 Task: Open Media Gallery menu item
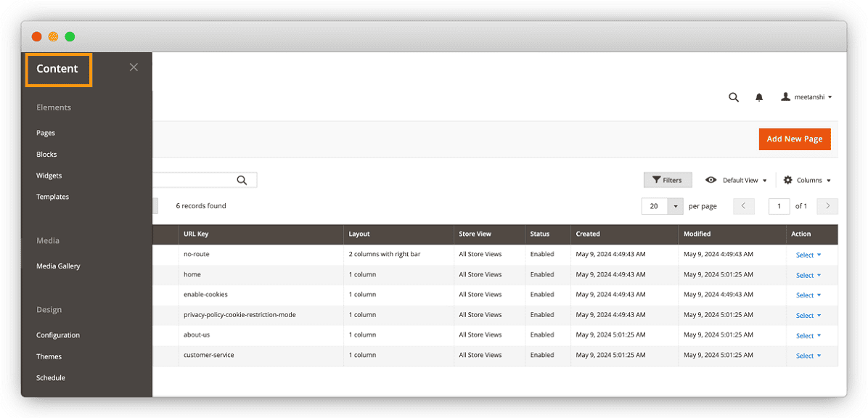point(58,266)
